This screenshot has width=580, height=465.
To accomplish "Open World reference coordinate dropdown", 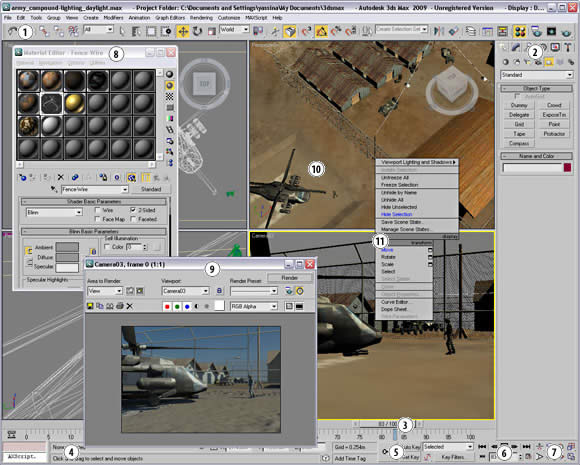I will pos(234,29).
